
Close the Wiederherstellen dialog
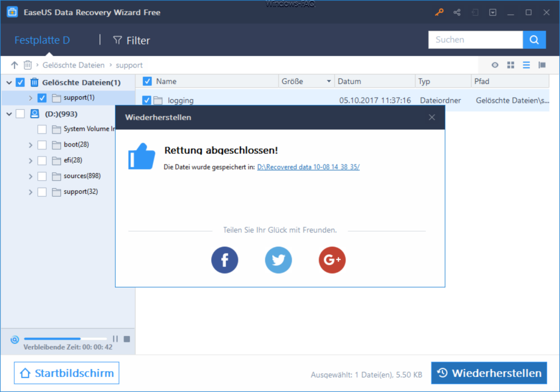(x=432, y=117)
